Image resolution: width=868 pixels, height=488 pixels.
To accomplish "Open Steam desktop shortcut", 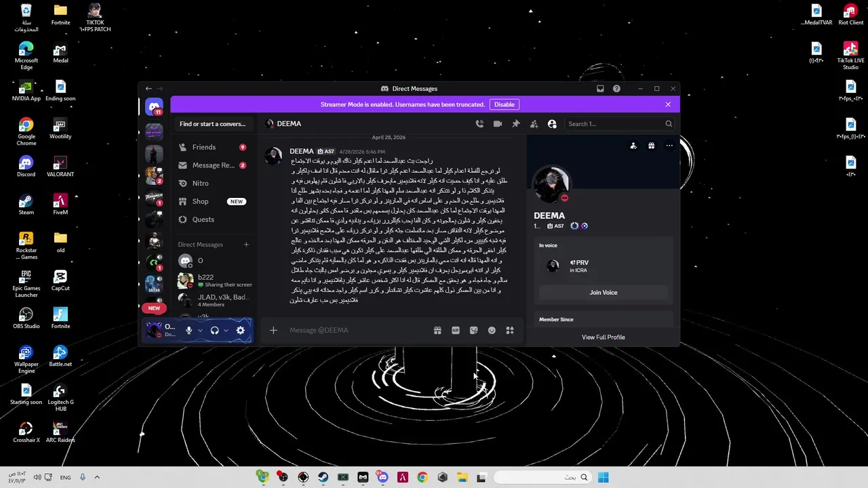I will coord(26,204).
